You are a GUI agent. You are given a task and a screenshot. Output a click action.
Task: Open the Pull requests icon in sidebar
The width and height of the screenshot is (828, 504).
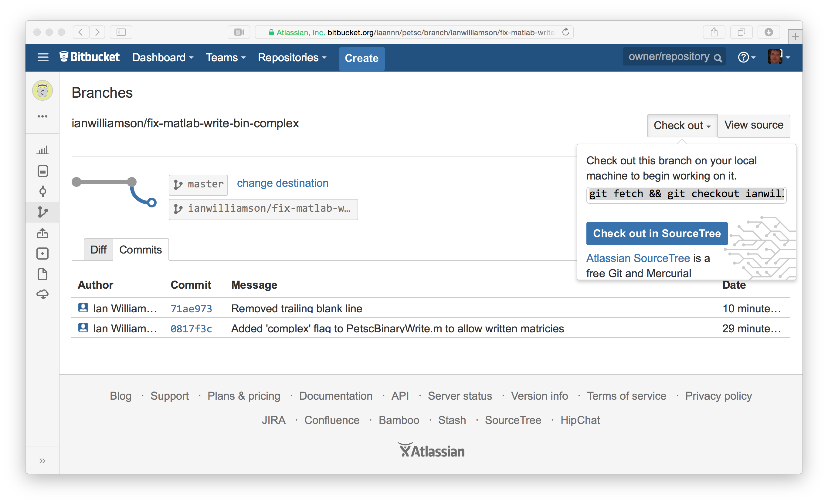click(42, 233)
